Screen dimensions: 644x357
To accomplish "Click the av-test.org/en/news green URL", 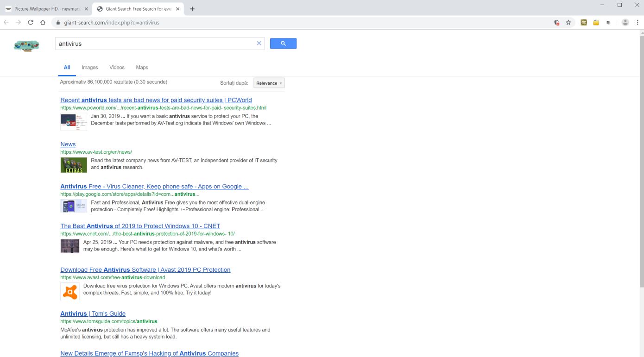I will (x=96, y=152).
